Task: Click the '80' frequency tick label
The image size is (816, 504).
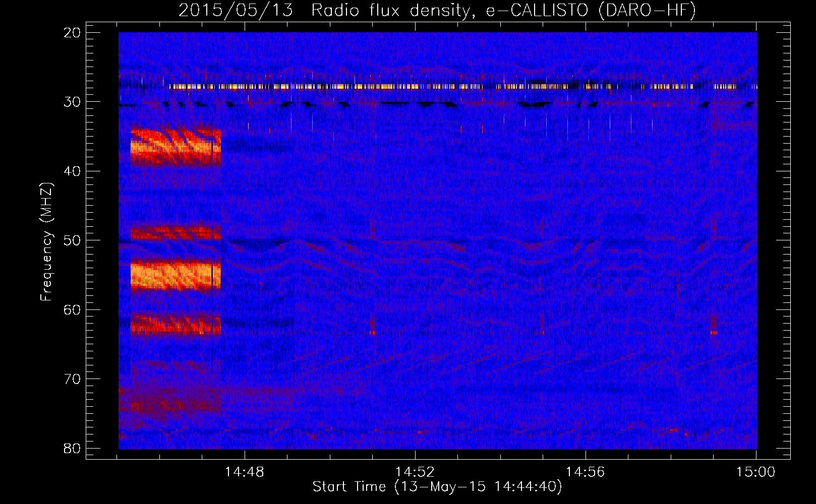Action: (73, 448)
